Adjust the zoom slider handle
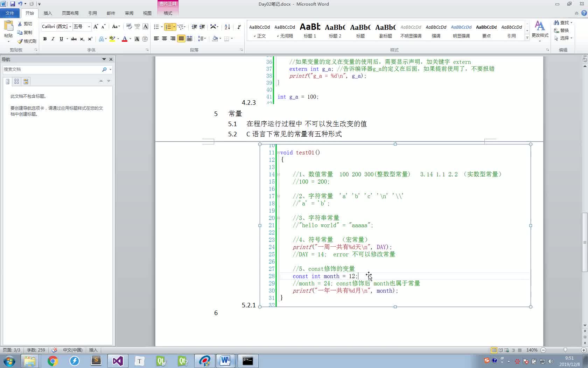The height and width of the screenshot is (368, 588). [x=565, y=350]
